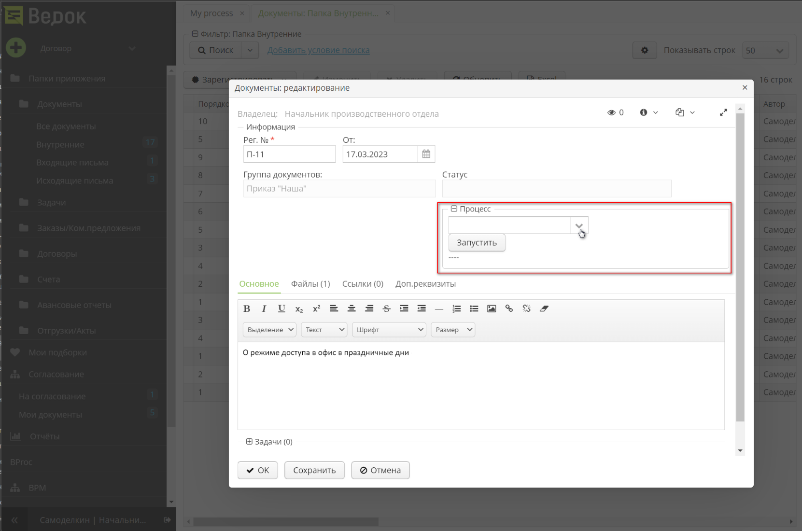Open the process selection dropdown
Viewport: 802px width, 532px height.
coord(579,225)
